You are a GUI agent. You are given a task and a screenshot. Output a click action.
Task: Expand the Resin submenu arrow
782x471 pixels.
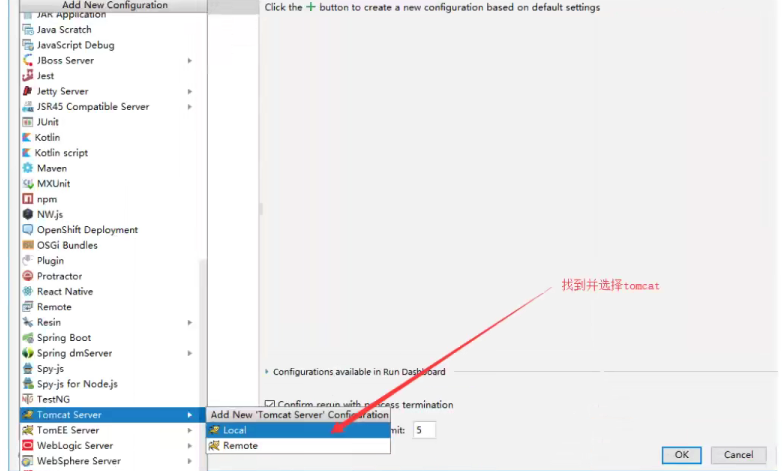point(190,323)
